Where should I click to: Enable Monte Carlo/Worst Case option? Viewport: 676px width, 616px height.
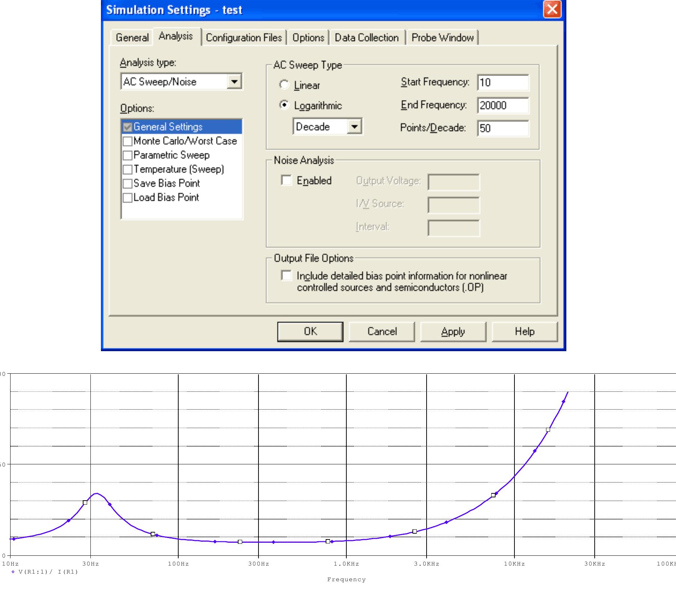click(x=127, y=141)
